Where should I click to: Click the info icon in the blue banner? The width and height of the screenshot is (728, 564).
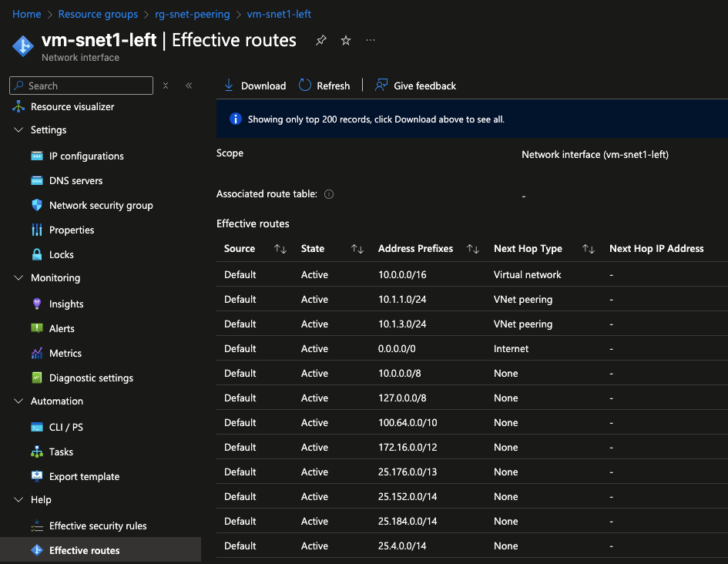(x=236, y=119)
